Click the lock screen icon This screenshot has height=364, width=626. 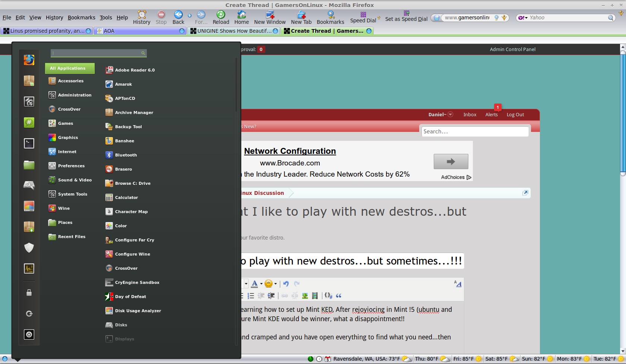[29, 293]
